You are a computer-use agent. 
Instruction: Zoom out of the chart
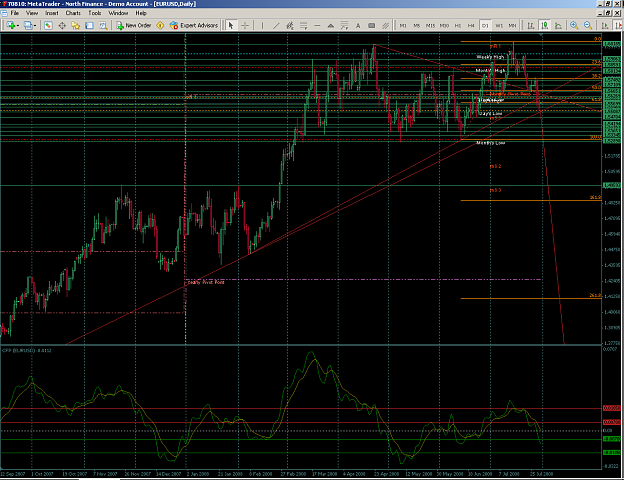pyautogui.click(x=588, y=26)
